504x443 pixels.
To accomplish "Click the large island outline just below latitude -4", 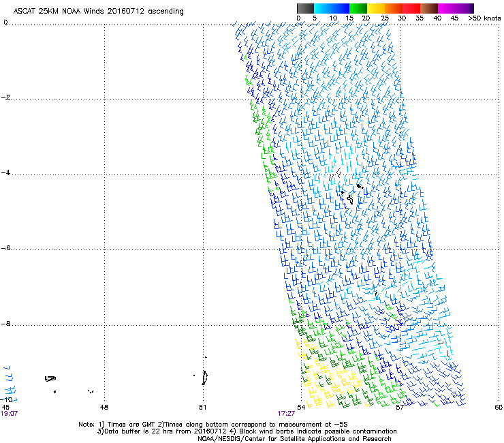I will (x=350, y=200).
